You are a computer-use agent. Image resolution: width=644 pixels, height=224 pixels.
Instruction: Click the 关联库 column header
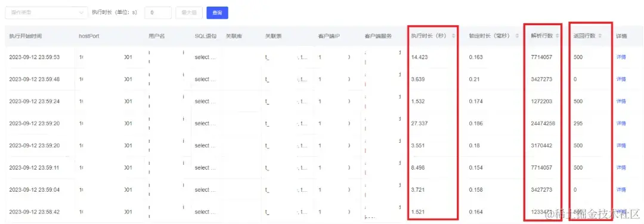point(234,36)
